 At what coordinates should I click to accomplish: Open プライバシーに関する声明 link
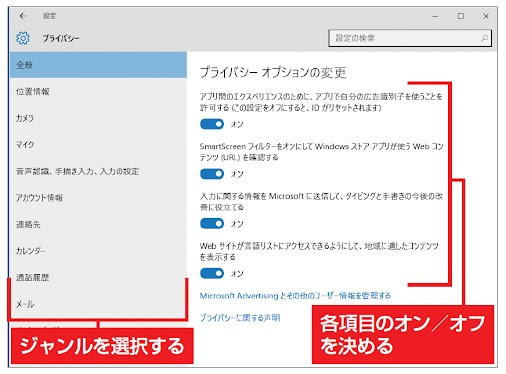[x=240, y=318]
